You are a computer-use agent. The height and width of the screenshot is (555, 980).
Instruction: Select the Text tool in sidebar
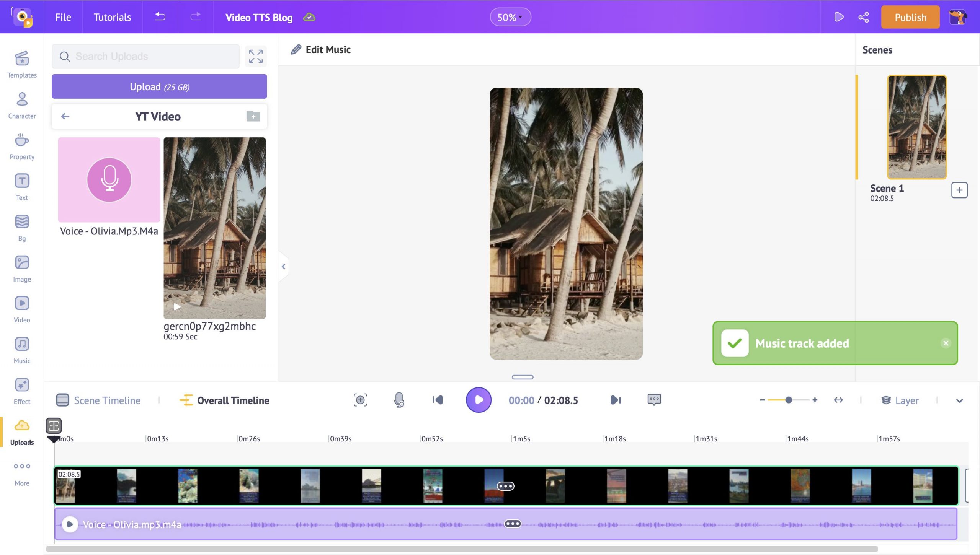22,188
